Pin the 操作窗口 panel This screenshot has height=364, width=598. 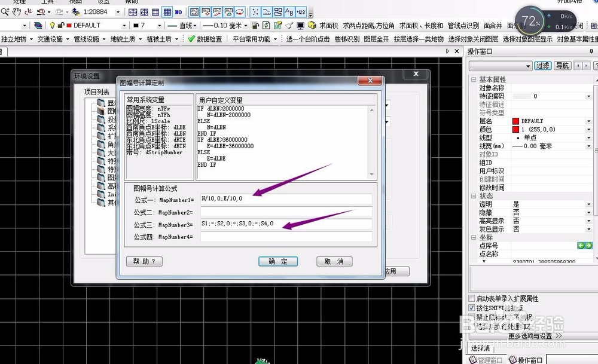(591, 51)
